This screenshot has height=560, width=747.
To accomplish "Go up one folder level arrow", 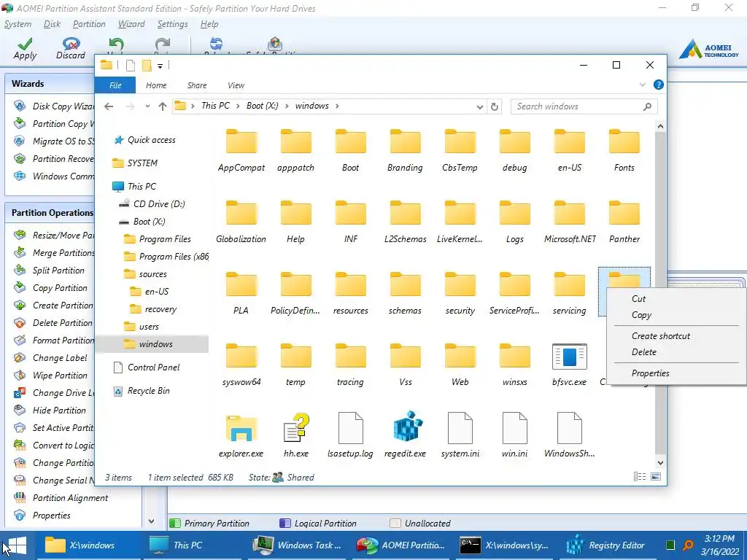I will click(x=163, y=106).
